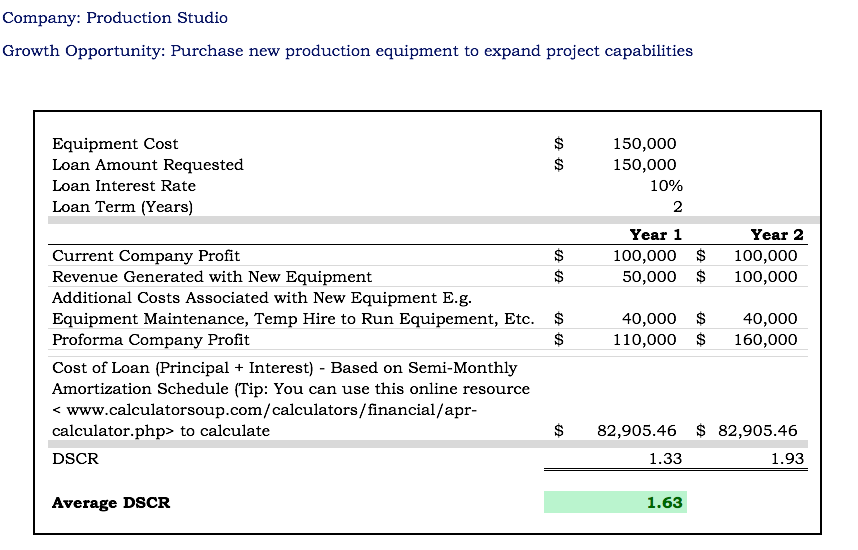
Task: Click Year 1 Additional Costs value 40,000
Action: tap(649, 319)
